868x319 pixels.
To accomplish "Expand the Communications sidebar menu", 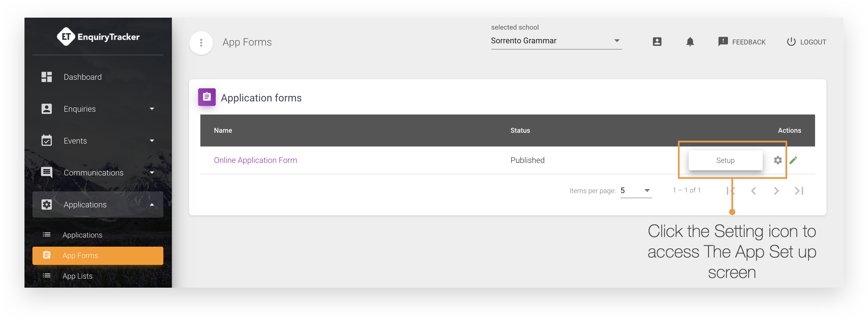I will pyautogui.click(x=98, y=173).
